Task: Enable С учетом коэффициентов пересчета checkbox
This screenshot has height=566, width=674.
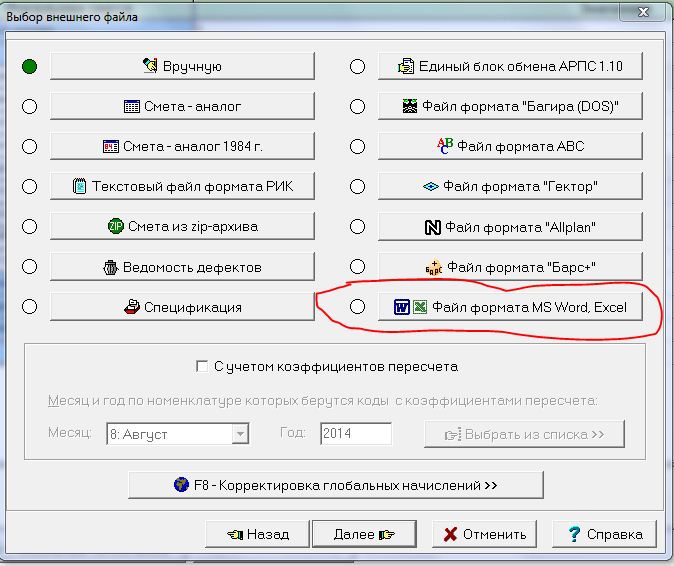Action: pos(202,366)
